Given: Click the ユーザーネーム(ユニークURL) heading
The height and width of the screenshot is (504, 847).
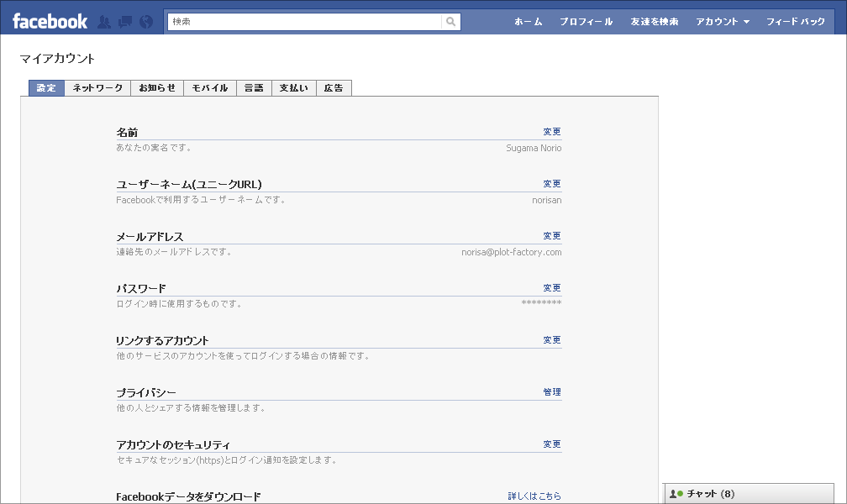Looking at the screenshot, I should pyautogui.click(x=189, y=184).
